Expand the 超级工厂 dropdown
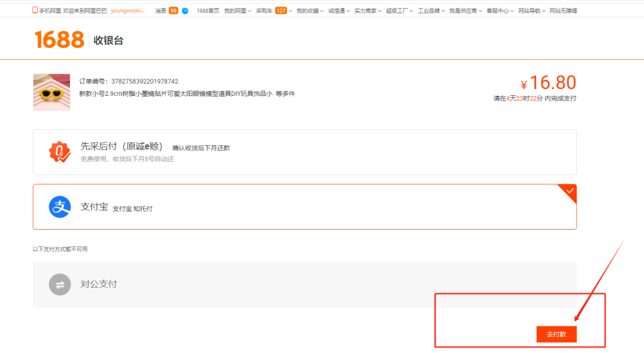This screenshot has height=353, width=644. tap(399, 11)
